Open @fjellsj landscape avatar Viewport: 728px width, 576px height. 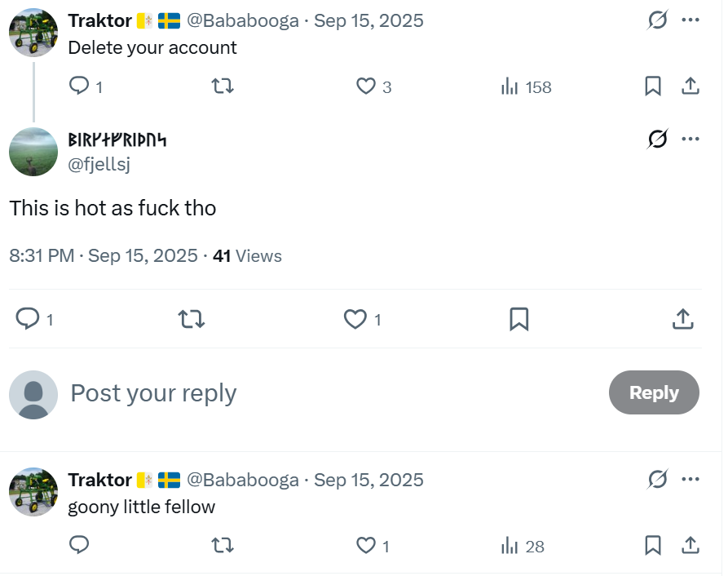click(33, 152)
